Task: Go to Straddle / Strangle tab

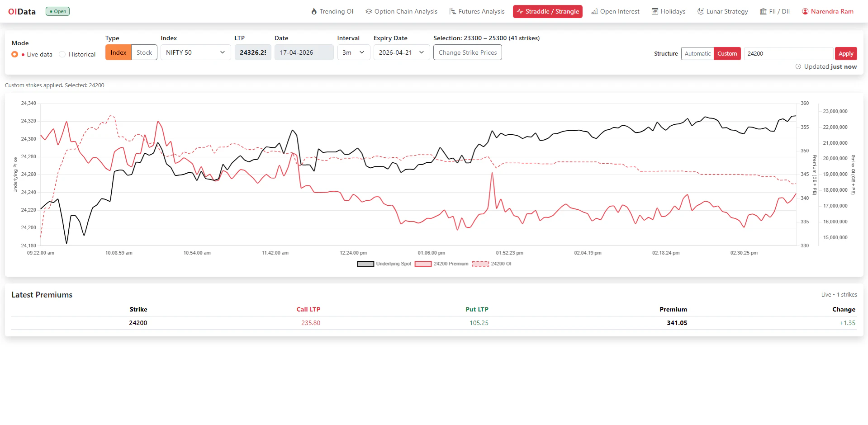Action: [x=548, y=11]
